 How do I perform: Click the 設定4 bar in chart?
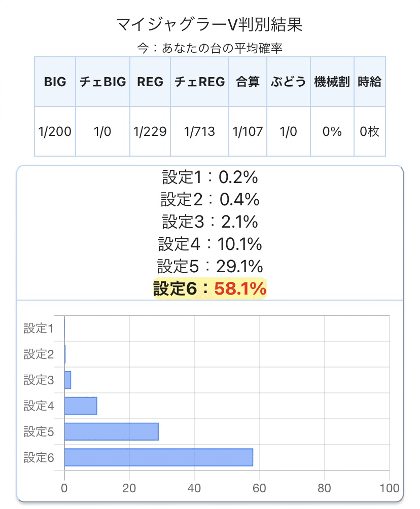point(81,406)
